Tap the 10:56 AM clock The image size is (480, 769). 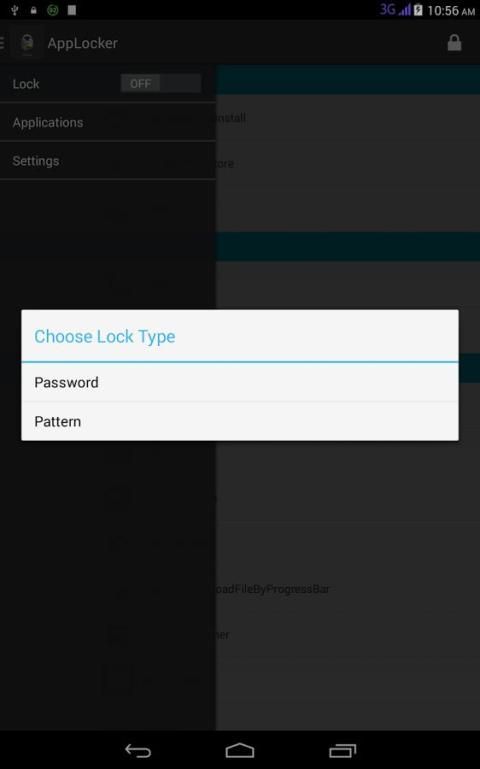point(451,10)
